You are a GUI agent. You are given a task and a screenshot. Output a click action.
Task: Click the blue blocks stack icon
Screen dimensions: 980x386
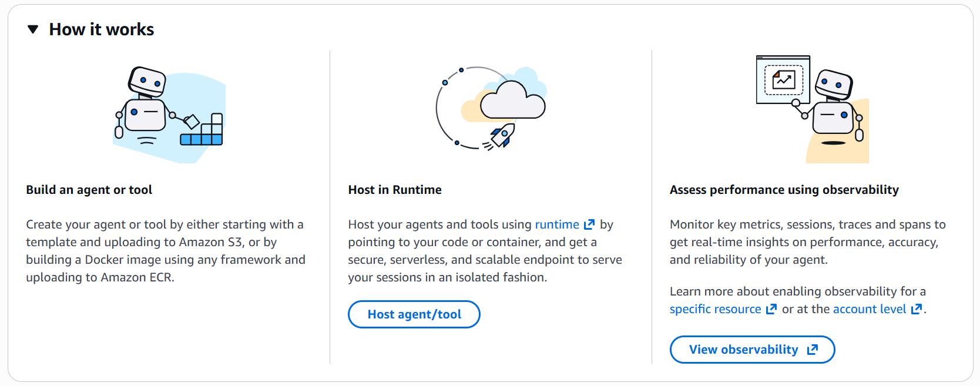202,129
